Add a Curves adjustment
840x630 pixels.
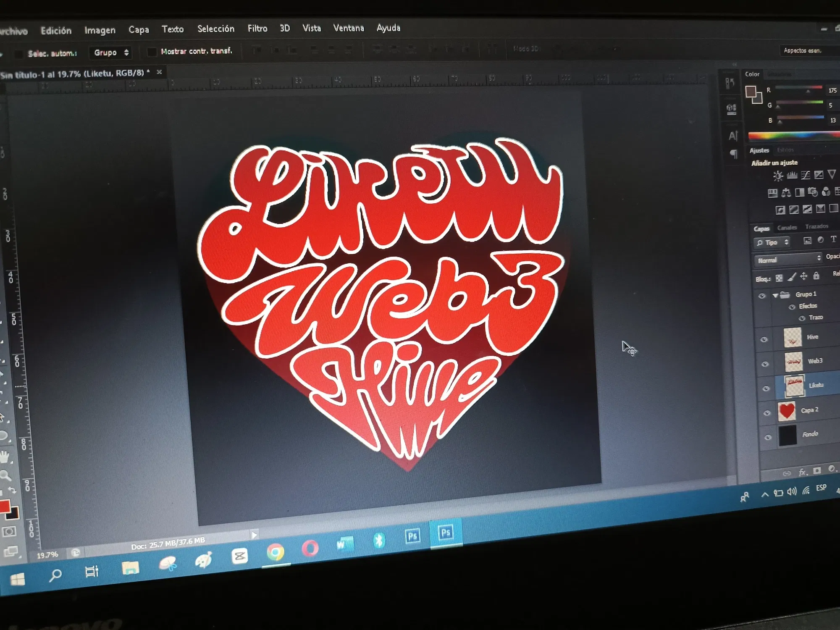pyautogui.click(x=805, y=175)
